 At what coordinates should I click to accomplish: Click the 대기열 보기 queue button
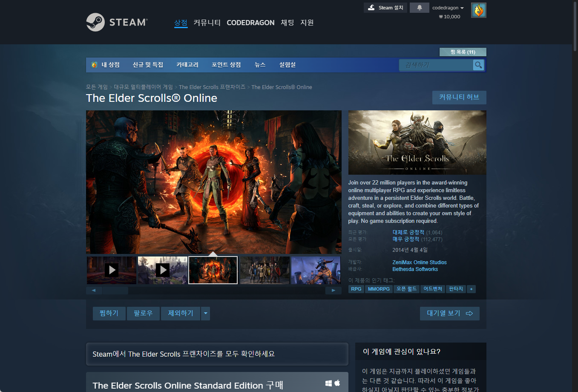[x=450, y=314]
